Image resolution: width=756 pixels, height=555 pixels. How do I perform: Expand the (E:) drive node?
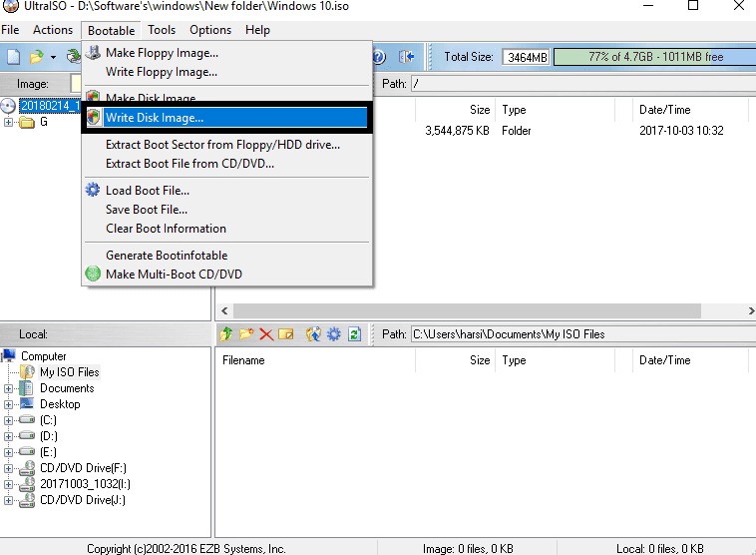[8, 452]
